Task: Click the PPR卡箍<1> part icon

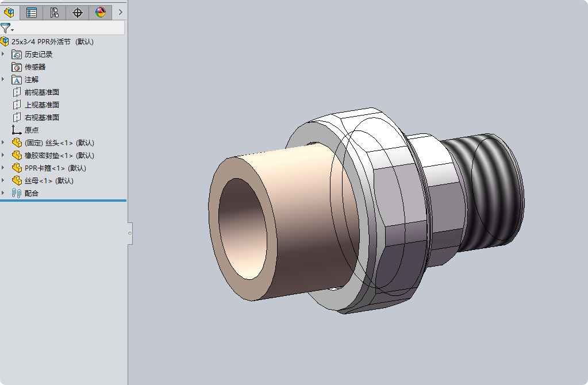Action: [x=17, y=168]
